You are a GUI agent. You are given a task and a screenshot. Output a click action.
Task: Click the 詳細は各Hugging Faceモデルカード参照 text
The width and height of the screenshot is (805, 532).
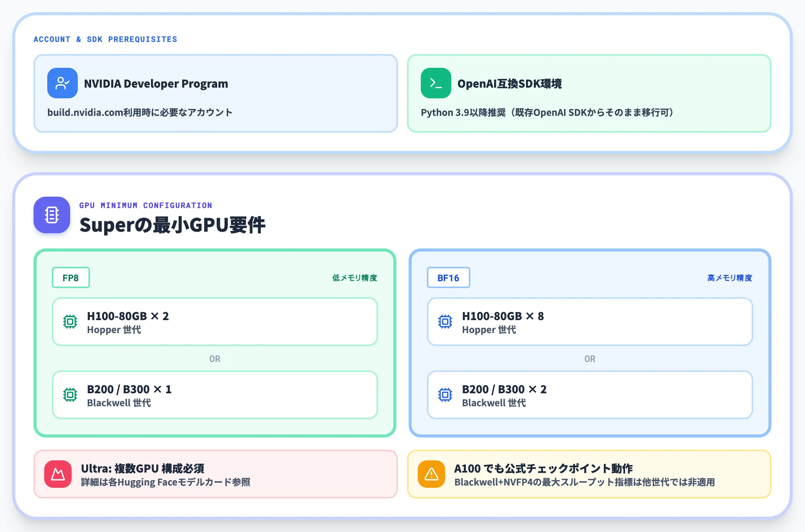[x=165, y=482]
